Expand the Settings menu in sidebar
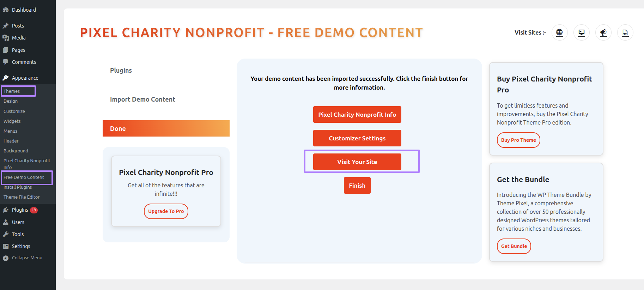Image resolution: width=644 pixels, height=290 pixels. (x=21, y=246)
